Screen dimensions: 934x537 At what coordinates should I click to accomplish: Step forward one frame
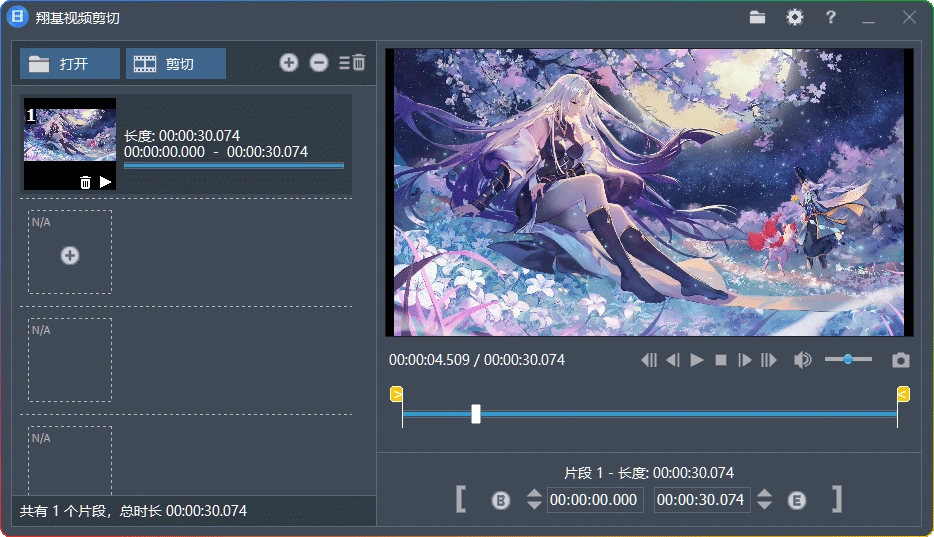coord(745,360)
